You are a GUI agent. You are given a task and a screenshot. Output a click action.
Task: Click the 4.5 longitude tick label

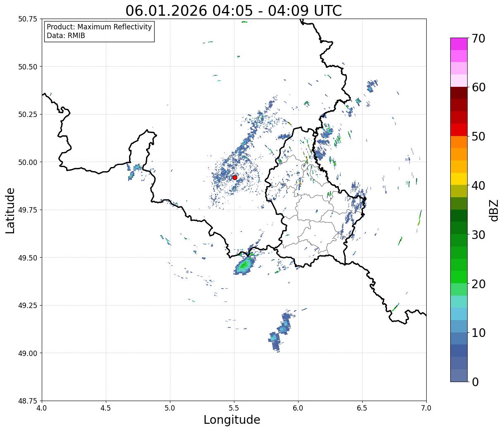tap(106, 408)
